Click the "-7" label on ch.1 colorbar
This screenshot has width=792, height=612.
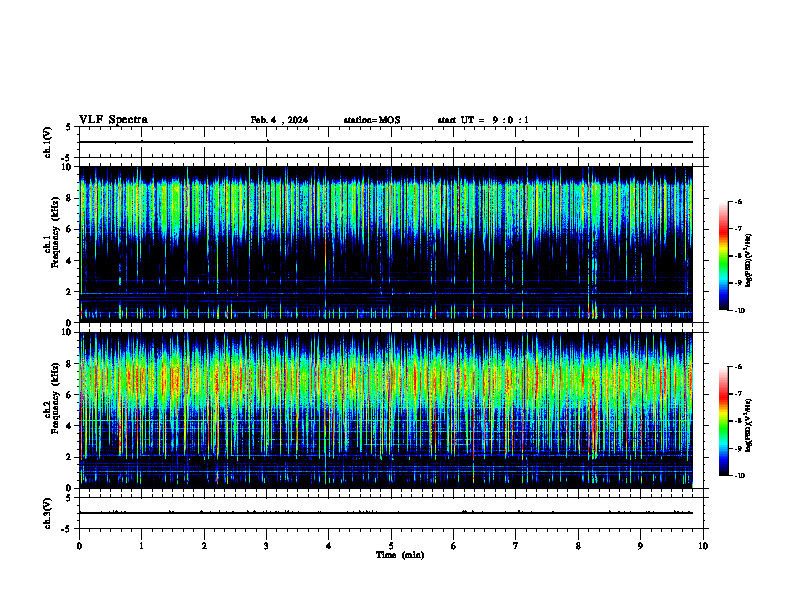click(738, 229)
